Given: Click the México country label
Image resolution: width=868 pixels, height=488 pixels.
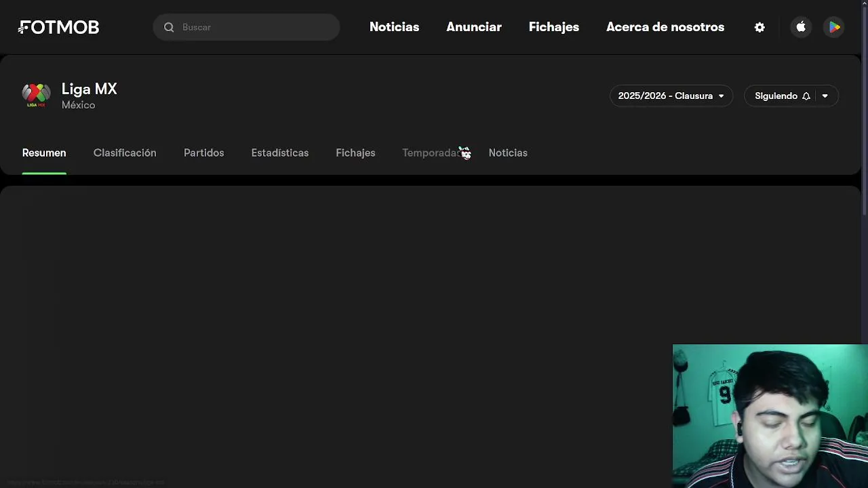Looking at the screenshot, I should pos(78,105).
